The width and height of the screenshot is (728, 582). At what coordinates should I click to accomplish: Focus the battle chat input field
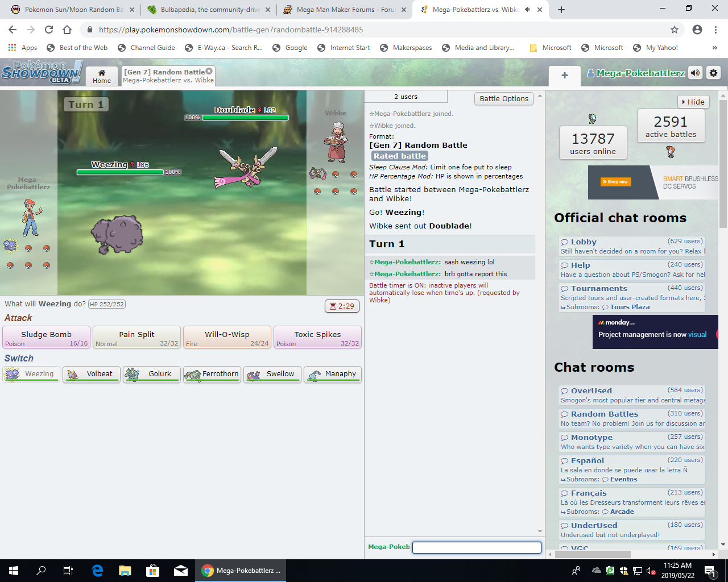[476, 547]
